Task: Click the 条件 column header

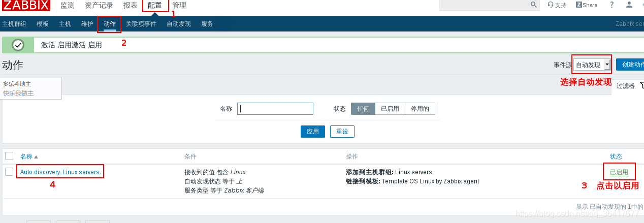Action: 190,156
